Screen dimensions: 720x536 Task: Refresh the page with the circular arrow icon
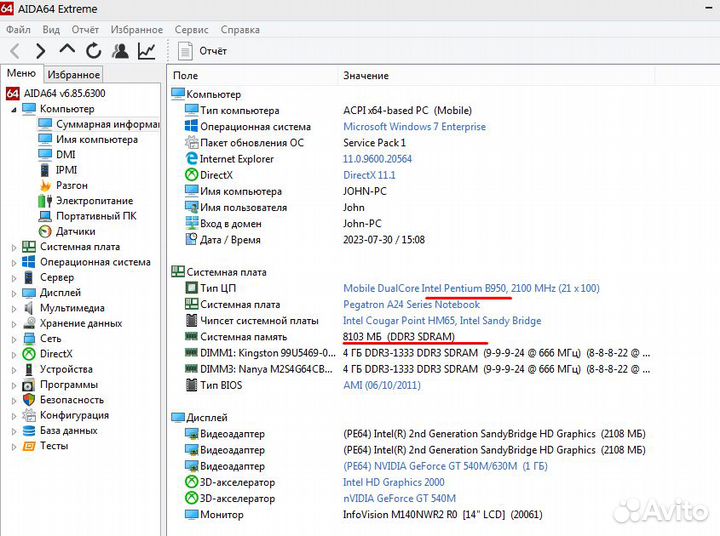pyautogui.click(x=94, y=51)
